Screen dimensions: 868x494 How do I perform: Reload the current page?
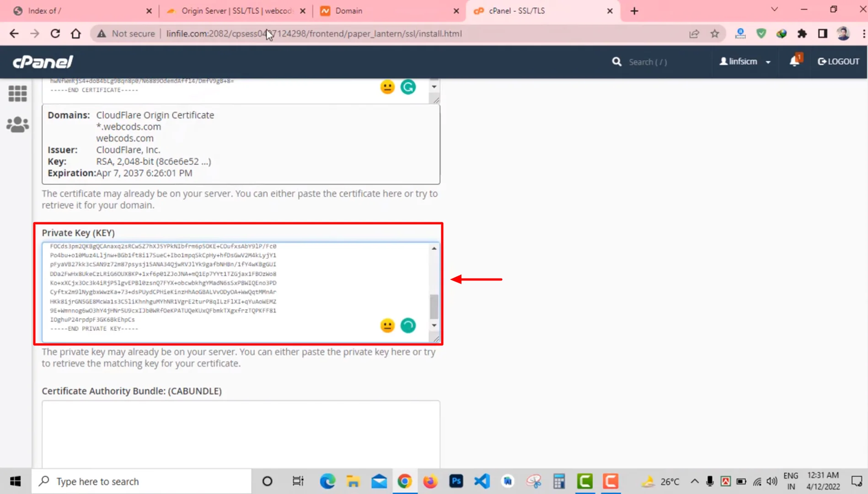point(55,33)
